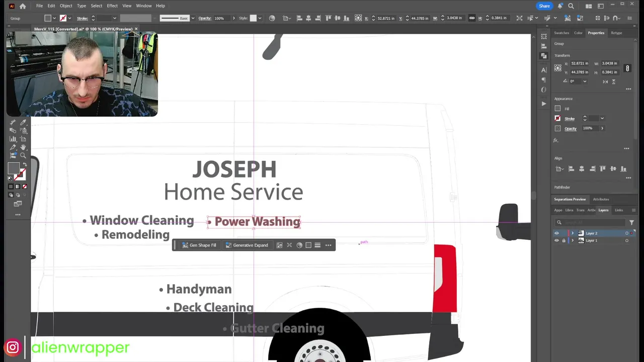Open Stroke settings link in Properties
The image size is (644, 362).
point(570,119)
